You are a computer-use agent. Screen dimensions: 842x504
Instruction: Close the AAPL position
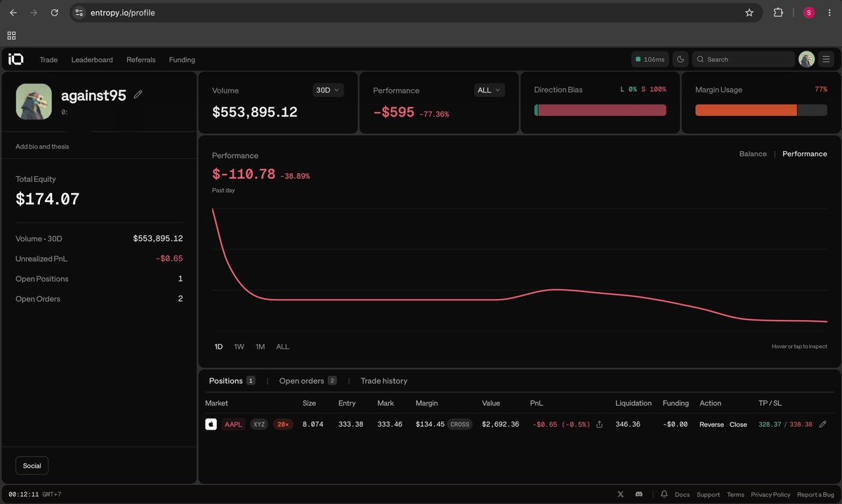coord(738,425)
